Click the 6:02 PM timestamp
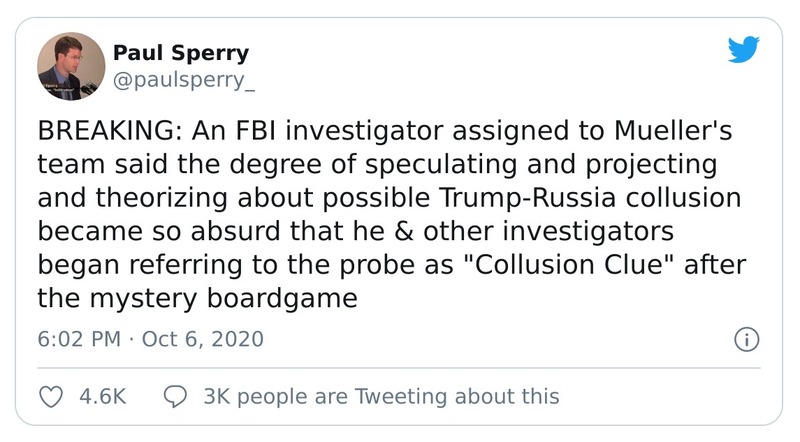The image size is (800, 442). [x=79, y=339]
